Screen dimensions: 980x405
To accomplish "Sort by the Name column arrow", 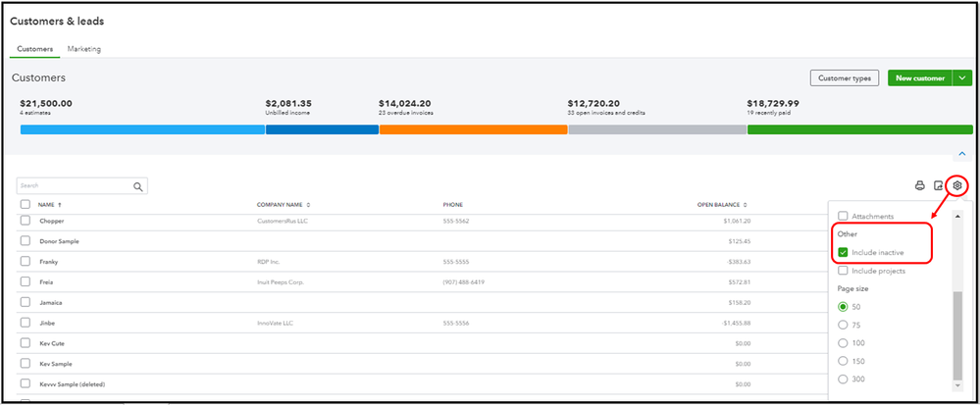I will [60, 204].
